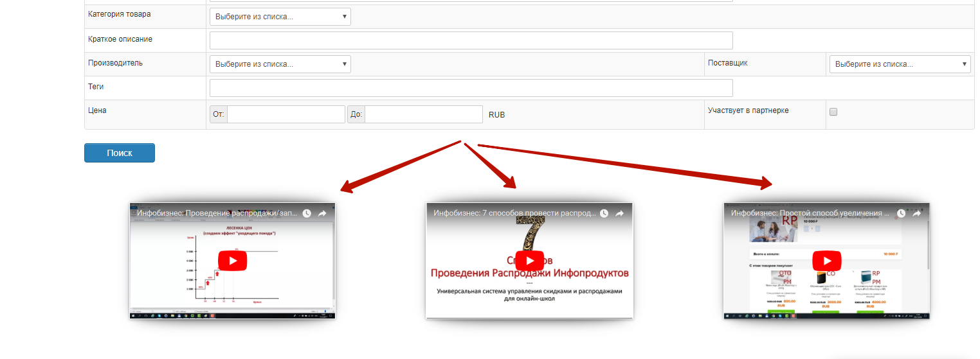Click Watch Later clock on third video

901,213
